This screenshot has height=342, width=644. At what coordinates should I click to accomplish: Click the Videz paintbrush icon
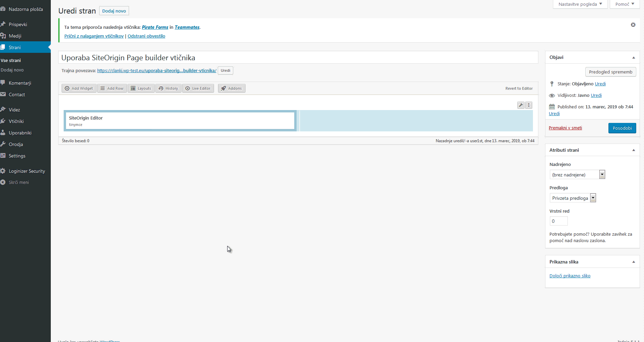point(3,110)
